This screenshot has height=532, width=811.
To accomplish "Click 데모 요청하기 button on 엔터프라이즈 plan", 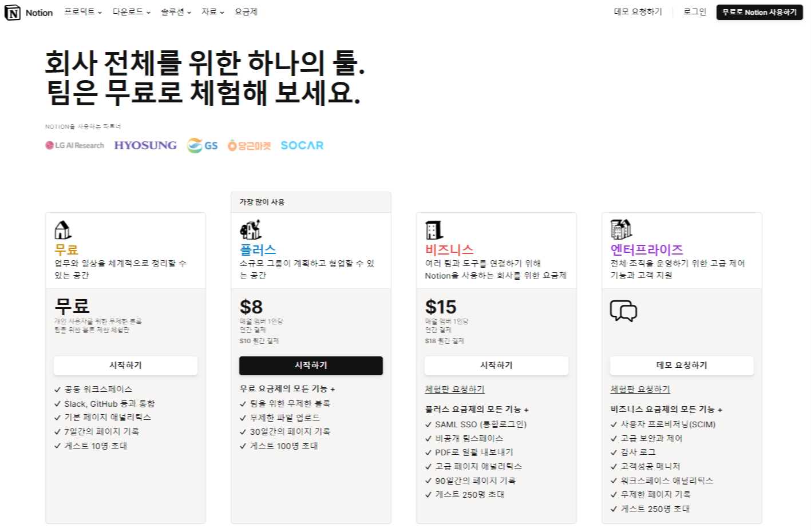I will tap(682, 366).
